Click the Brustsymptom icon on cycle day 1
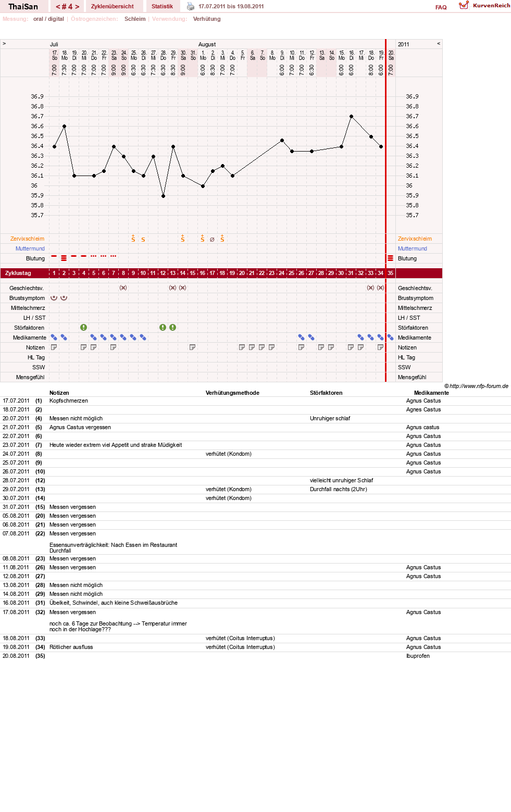This screenshot has height=812, width=511. 54,298
